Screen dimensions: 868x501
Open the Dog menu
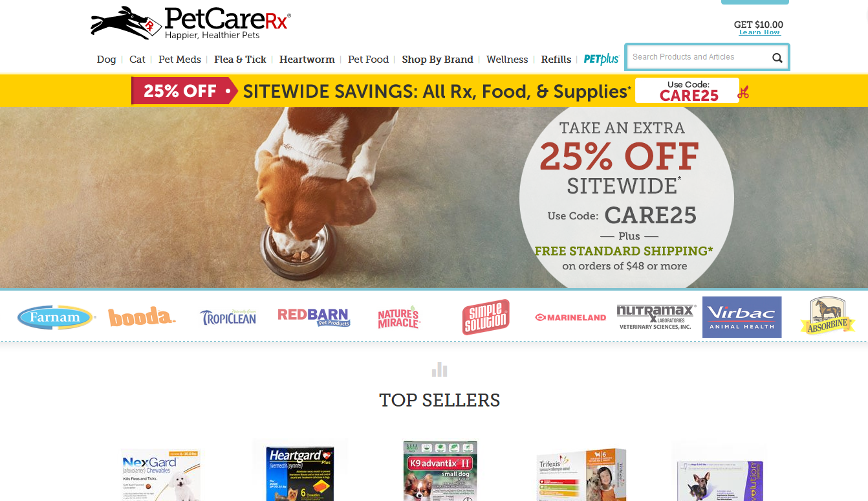pos(107,60)
